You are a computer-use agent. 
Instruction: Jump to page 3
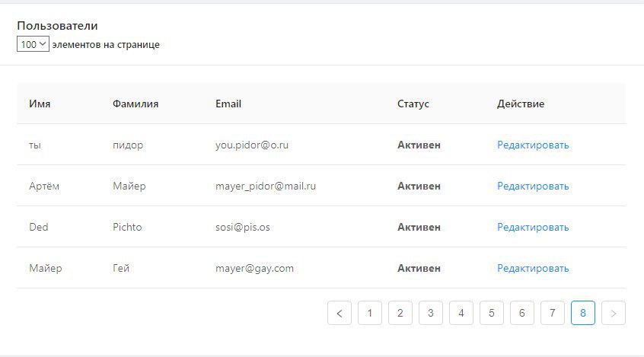click(x=431, y=313)
